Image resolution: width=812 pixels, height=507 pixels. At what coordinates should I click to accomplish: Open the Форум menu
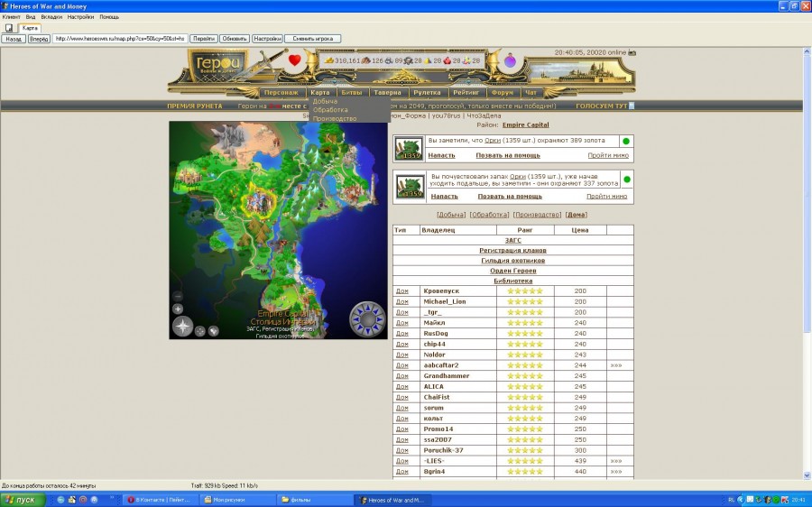[503, 93]
